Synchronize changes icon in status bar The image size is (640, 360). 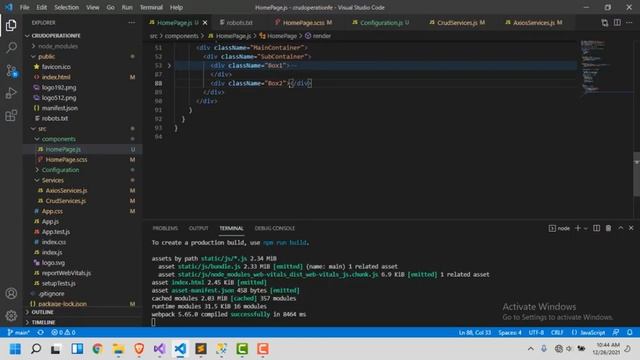[40, 333]
